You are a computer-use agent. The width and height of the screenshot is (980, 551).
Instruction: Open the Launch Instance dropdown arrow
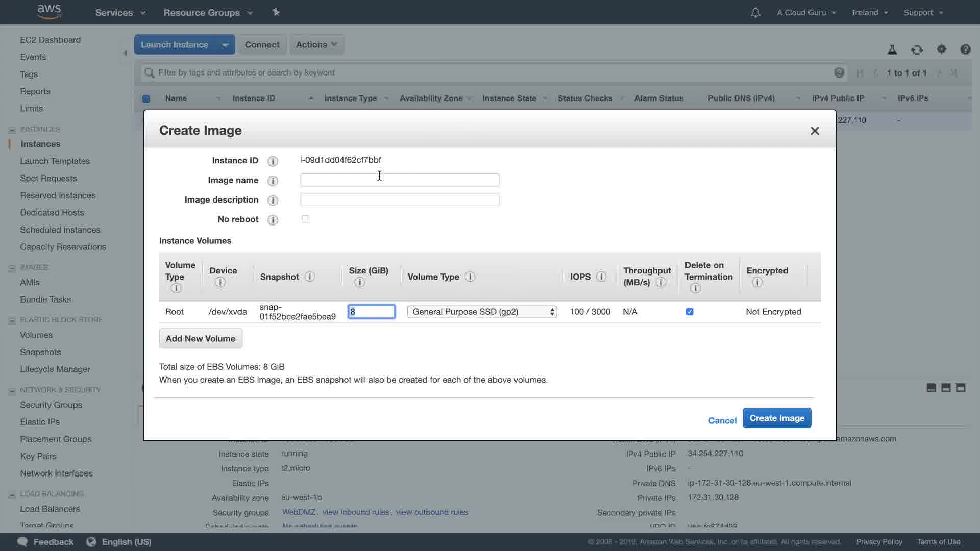pyautogui.click(x=225, y=45)
